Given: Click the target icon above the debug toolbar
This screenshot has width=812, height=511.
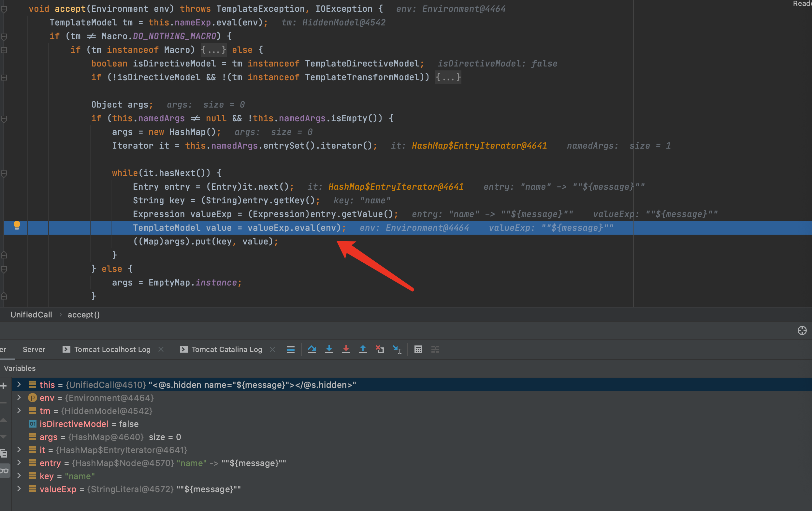Looking at the screenshot, I should click(x=802, y=330).
